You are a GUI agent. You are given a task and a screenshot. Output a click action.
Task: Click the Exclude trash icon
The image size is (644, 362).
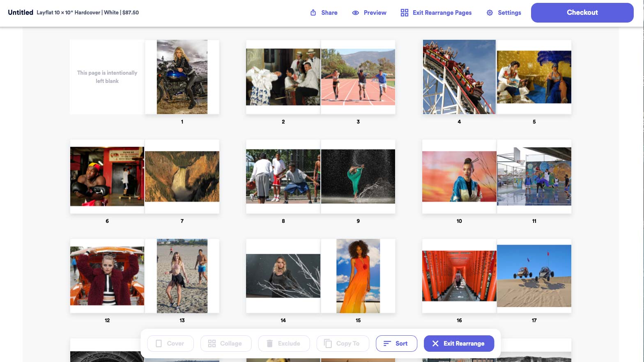point(269,344)
